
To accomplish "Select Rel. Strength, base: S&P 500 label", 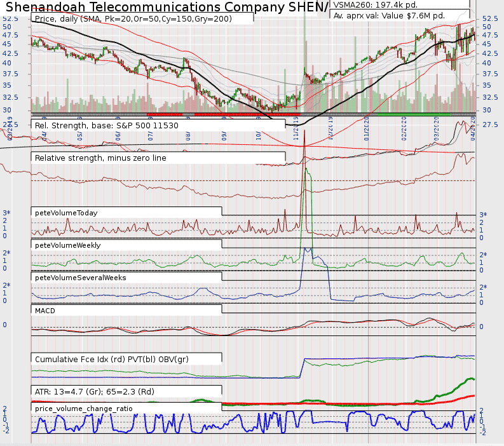I will click(x=106, y=126).
